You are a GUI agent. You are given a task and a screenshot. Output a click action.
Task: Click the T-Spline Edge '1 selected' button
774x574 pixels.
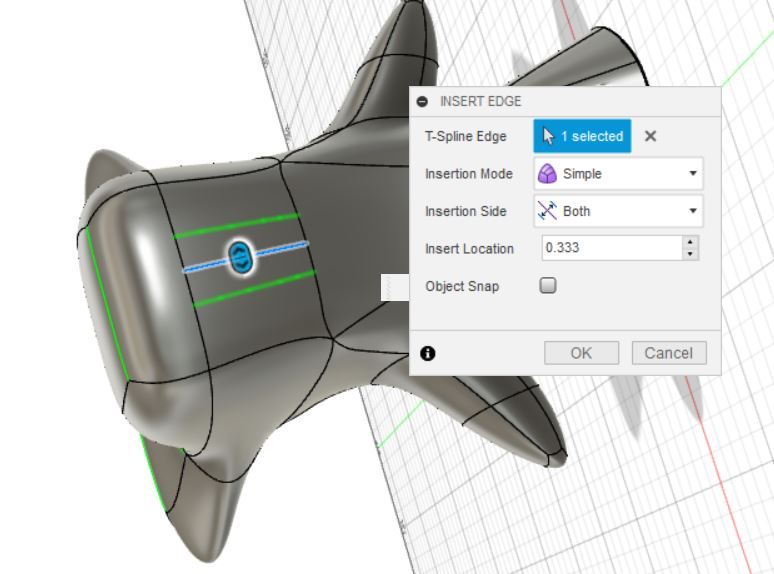point(582,136)
